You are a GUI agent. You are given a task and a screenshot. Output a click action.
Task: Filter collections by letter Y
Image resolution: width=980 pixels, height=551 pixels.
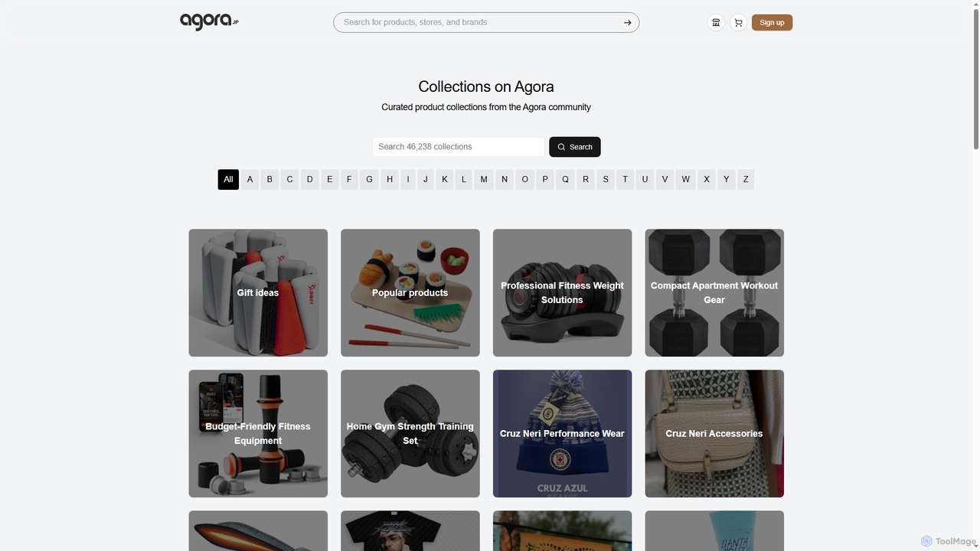pyautogui.click(x=727, y=179)
